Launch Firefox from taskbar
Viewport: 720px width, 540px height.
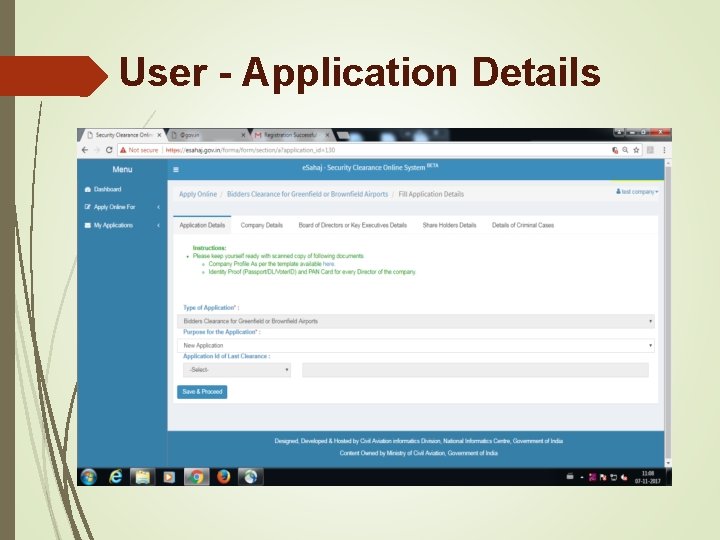pyautogui.click(x=224, y=477)
